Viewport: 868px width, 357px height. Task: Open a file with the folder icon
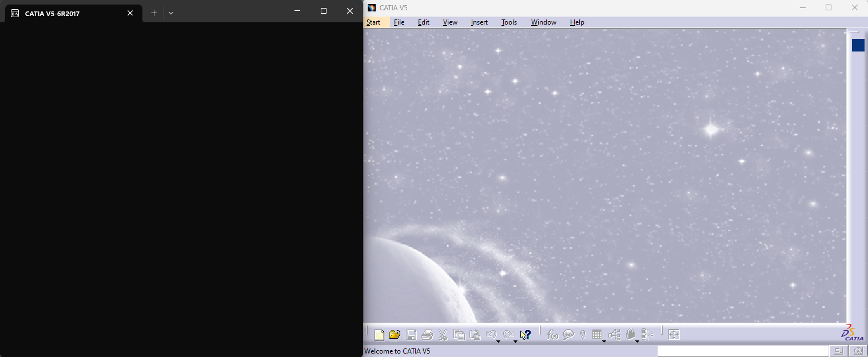point(395,335)
